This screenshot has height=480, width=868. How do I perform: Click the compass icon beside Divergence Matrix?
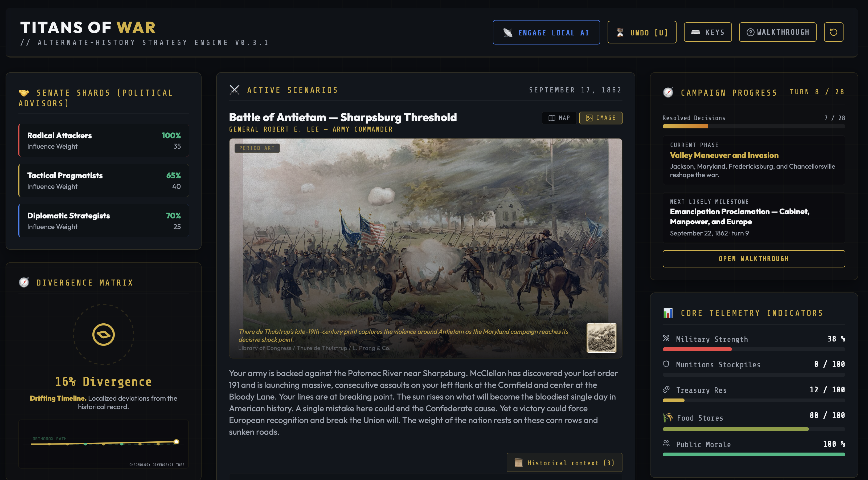pos(24,282)
